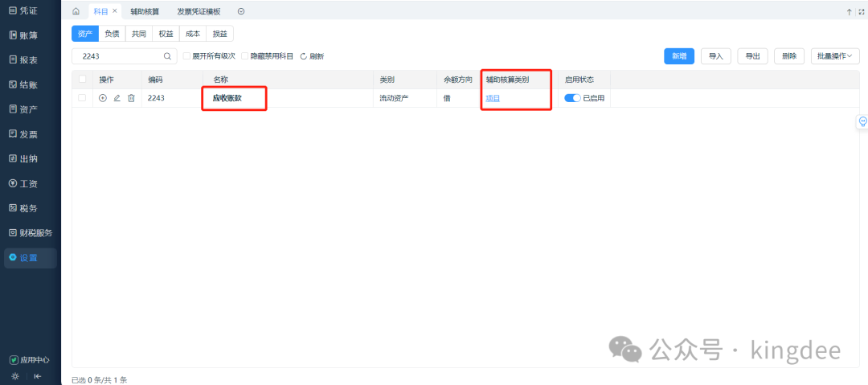Go to 结账 (closing) in the sidebar
Image resolution: width=868 pixels, height=385 pixels.
pyautogui.click(x=23, y=84)
